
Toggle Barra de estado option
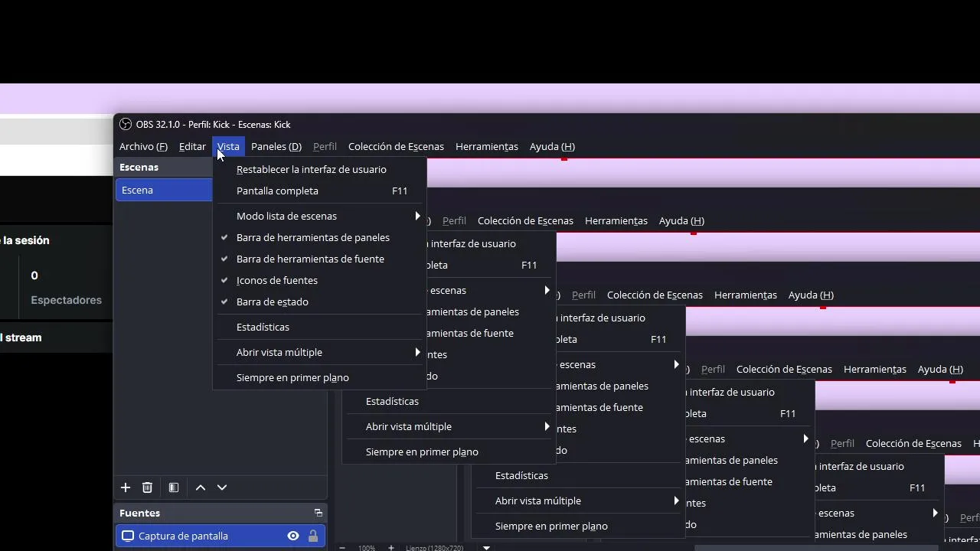319,302
